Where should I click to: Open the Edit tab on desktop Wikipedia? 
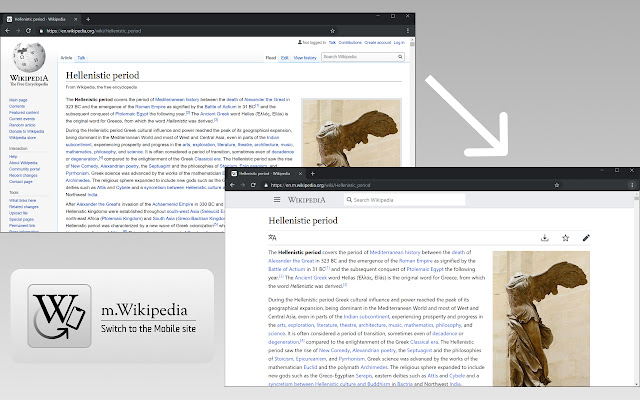[x=284, y=58]
